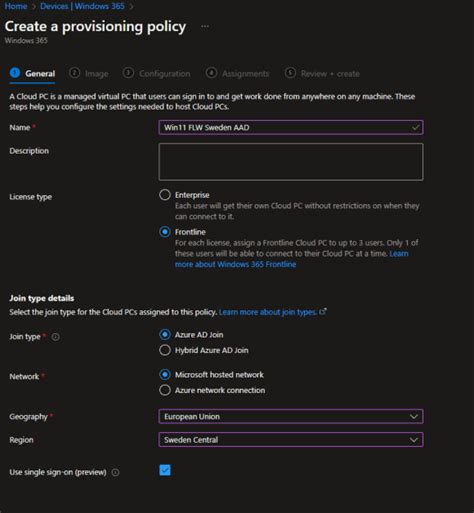Open the Geography dropdown
This screenshot has height=513, width=474.
click(x=291, y=416)
